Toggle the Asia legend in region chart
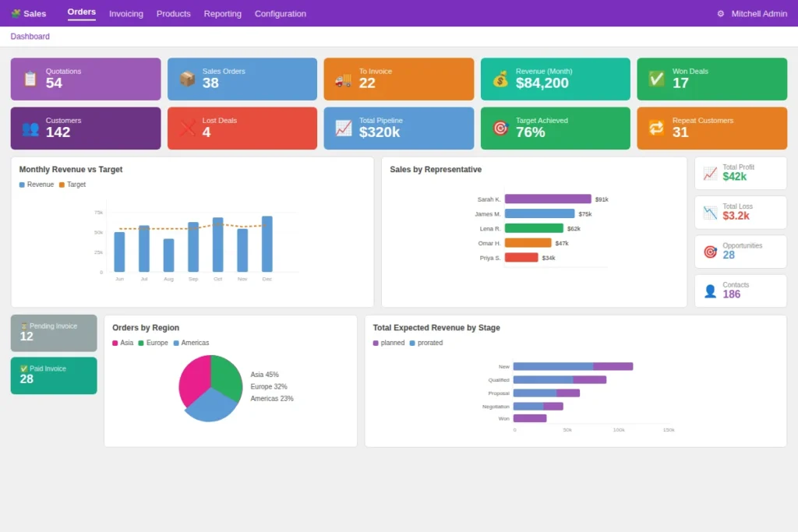 point(122,343)
